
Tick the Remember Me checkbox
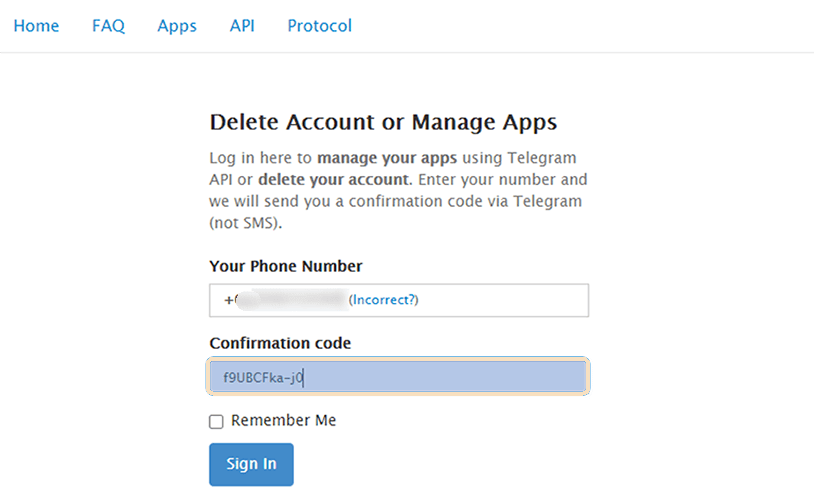216,421
